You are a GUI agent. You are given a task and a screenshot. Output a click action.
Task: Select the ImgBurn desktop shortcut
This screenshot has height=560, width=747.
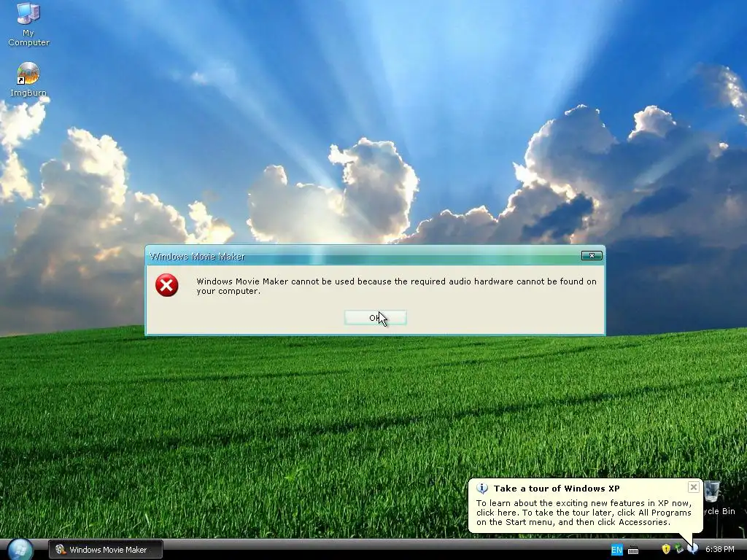coord(28,79)
